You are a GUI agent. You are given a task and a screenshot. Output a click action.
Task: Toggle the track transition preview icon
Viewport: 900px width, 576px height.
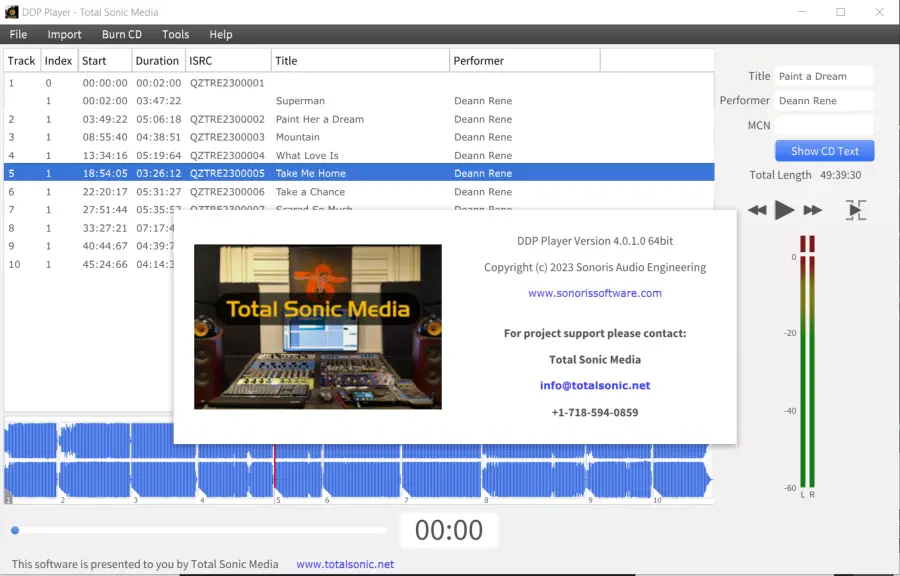(x=855, y=210)
